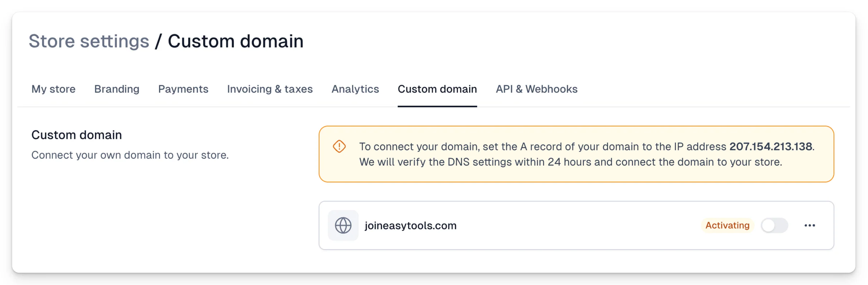The height and width of the screenshot is (285, 868).
Task: Click the globe icon beside joineasytools.com
Action: click(x=343, y=225)
